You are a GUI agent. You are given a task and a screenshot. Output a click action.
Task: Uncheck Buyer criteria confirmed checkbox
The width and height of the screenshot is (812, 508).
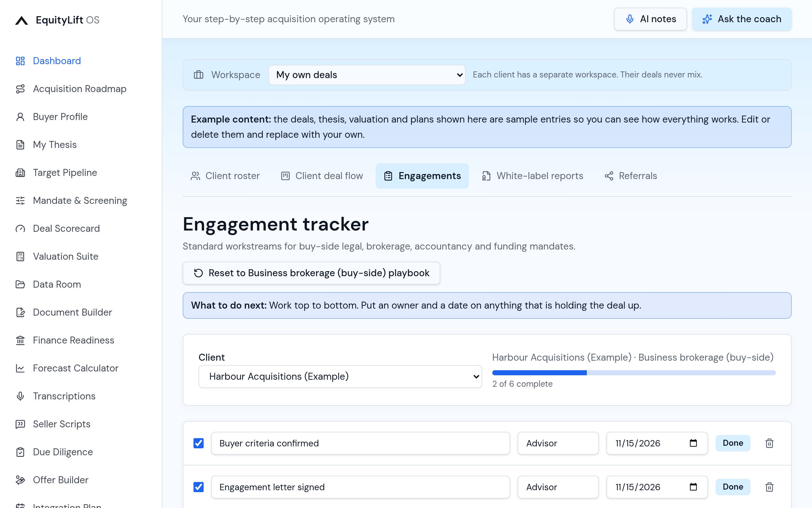click(x=199, y=443)
